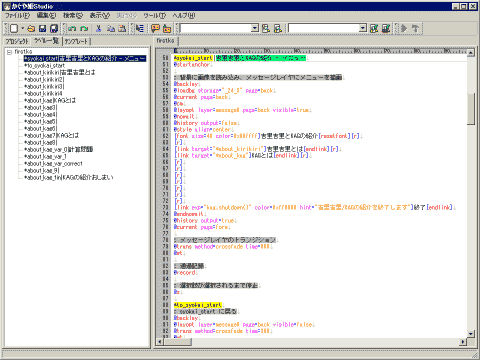Open the 検索(S) menu
The height and width of the screenshot is (360, 480).
[73, 15]
